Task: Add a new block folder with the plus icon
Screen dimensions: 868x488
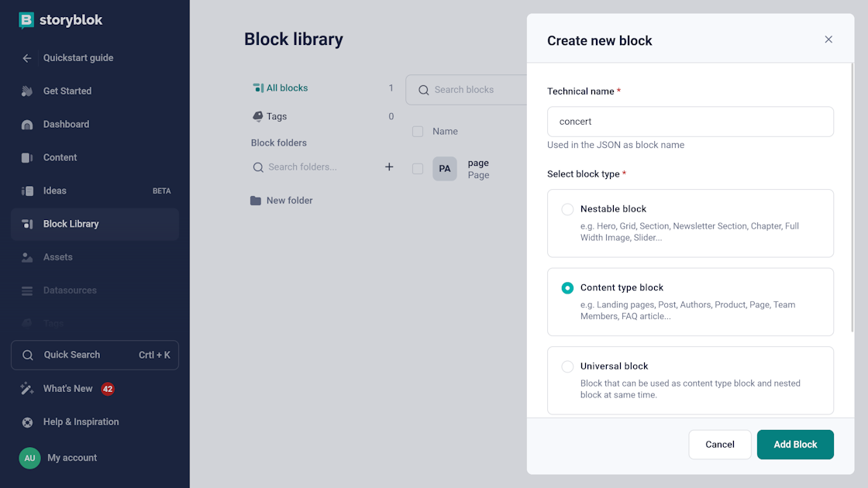Action: point(388,166)
